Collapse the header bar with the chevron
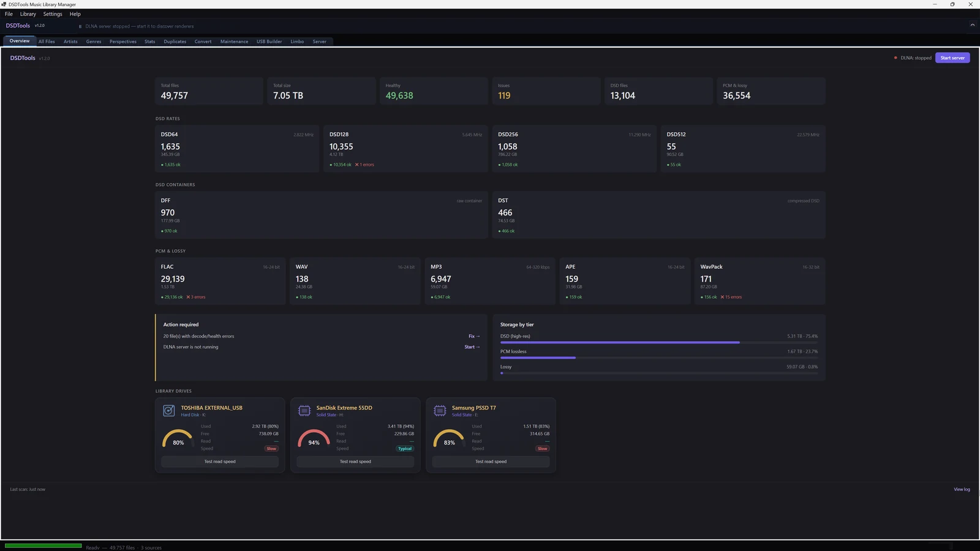Screen dimensions: 980x551 pyautogui.click(x=972, y=25)
